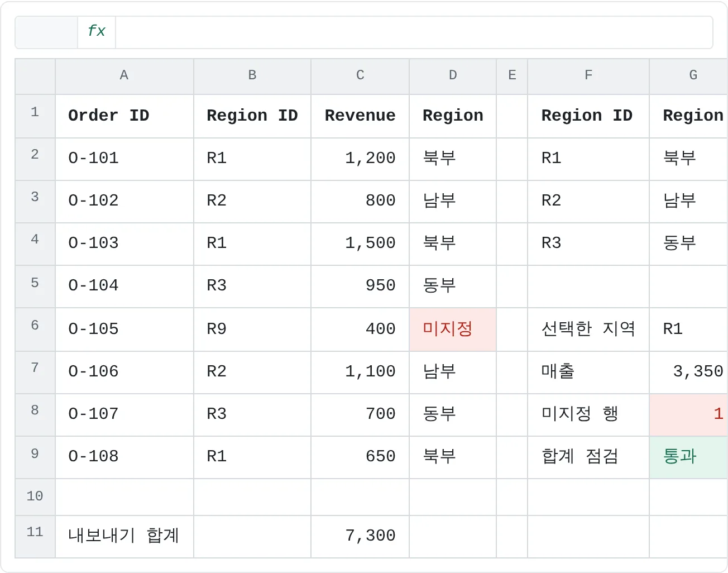Screen dimensions: 728x573
Task: Select the column A header
Action: [x=124, y=76]
